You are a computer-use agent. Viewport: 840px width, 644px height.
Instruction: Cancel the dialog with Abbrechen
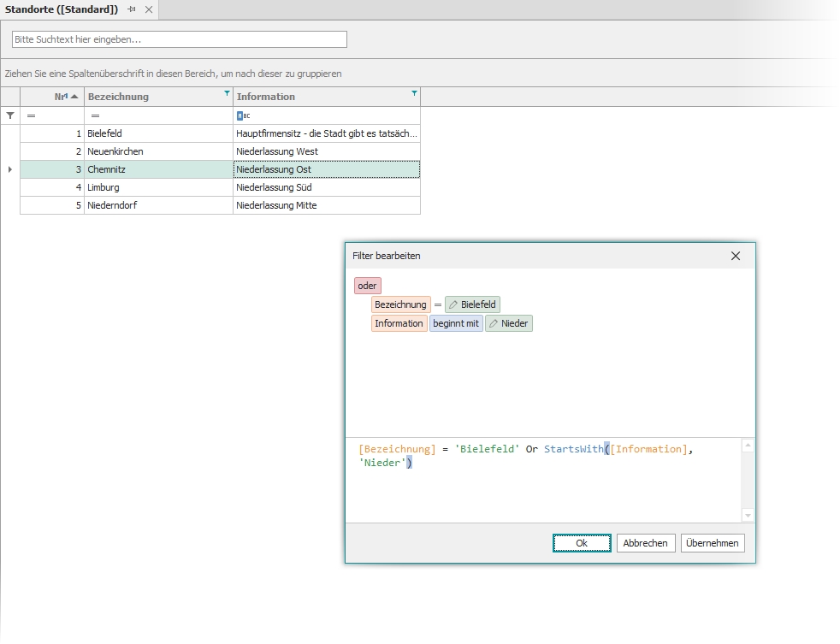646,543
